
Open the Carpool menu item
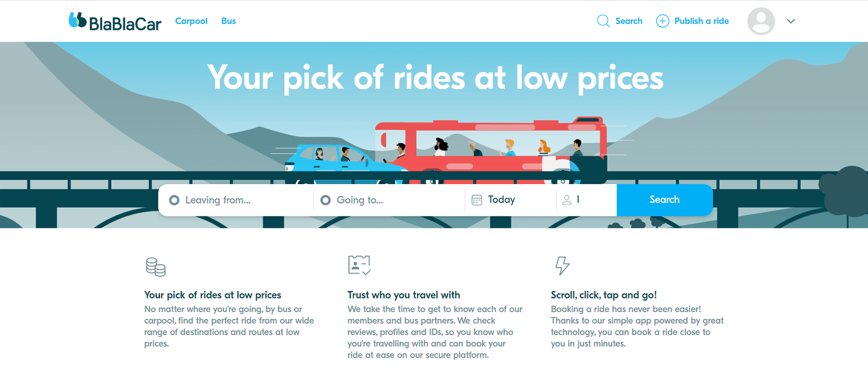point(191,21)
